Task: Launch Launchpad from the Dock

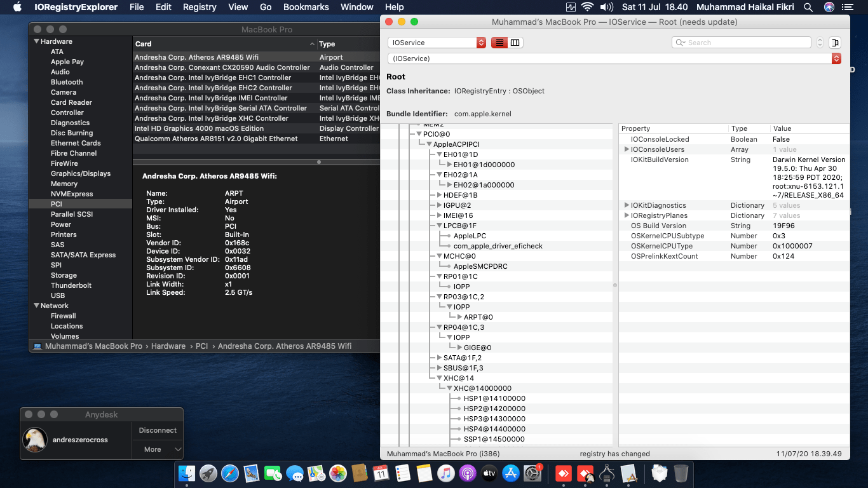Action: pyautogui.click(x=208, y=473)
